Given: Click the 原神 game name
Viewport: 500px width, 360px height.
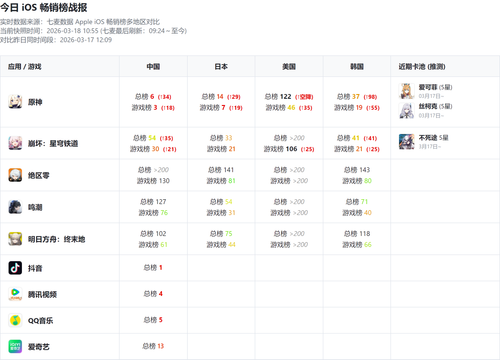Looking at the screenshot, I should coord(35,102).
